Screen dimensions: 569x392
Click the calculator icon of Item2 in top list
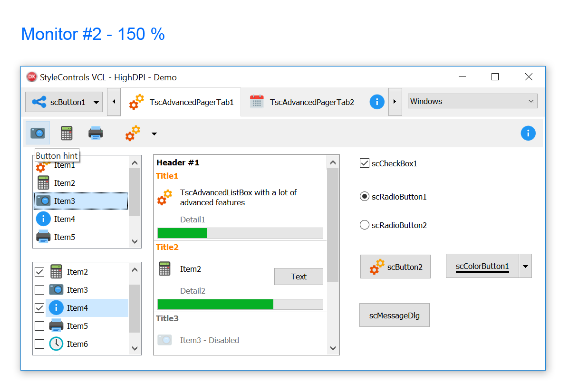point(43,183)
